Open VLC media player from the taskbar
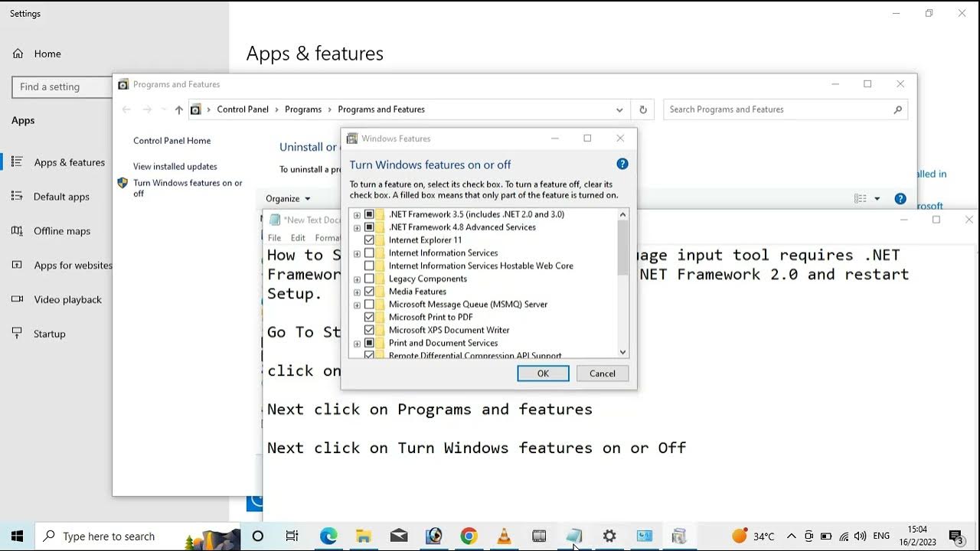 pyautogui.click(x=504, y=536)
